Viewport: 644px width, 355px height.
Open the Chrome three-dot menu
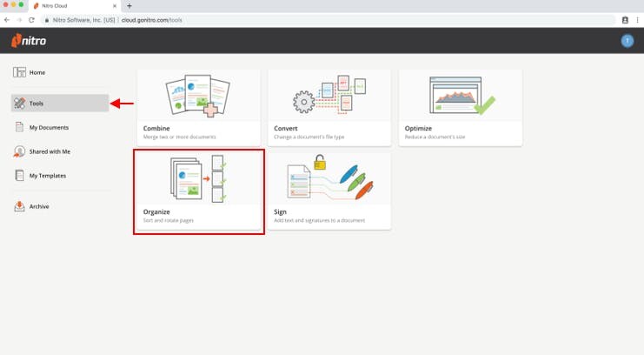(637, 19)
